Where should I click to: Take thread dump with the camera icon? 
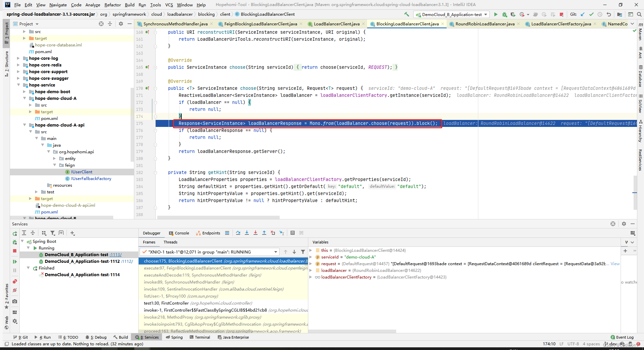tap(15, 301)
